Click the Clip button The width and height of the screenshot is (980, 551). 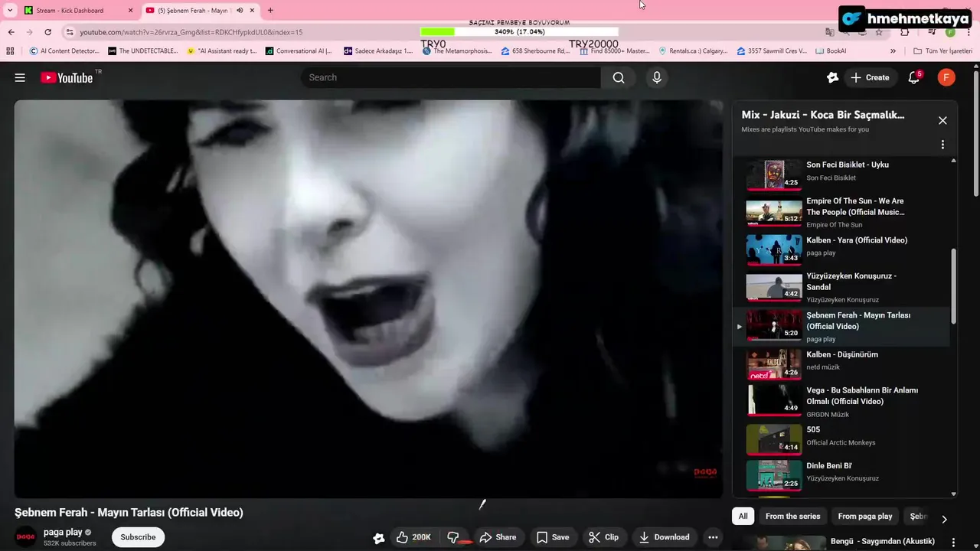pyautogui.click(x=603, y=537)
